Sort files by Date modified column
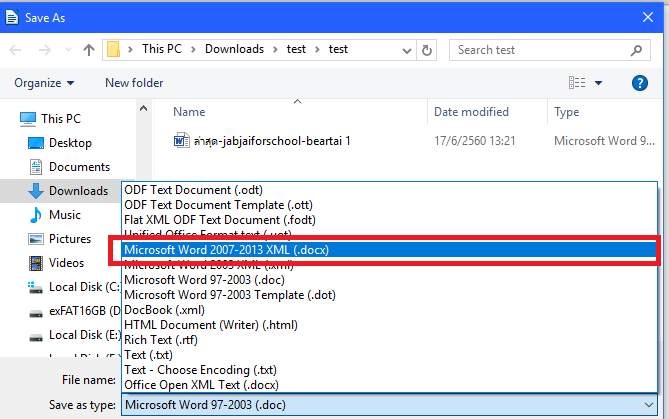The image size is (669, 419). (x=471, y=112)
